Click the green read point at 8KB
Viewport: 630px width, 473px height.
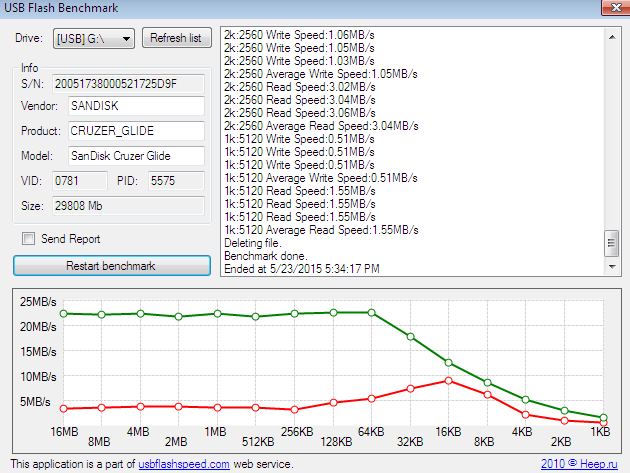pyautogui.click(x=487, y=383)
